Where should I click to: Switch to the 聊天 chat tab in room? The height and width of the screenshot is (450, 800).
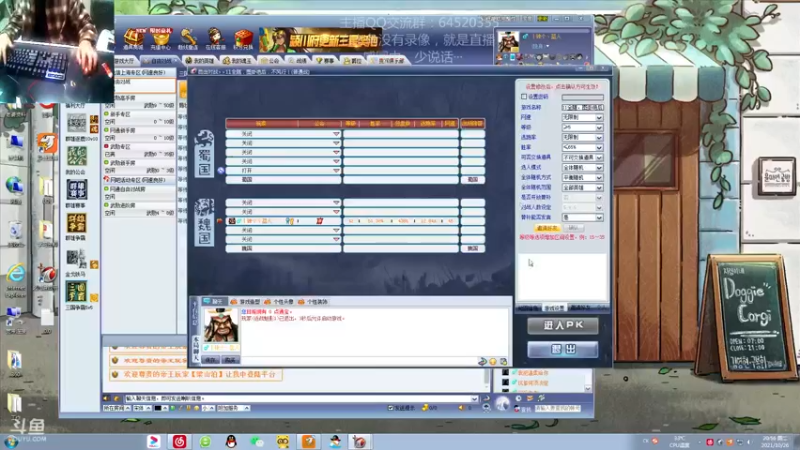tap(213, 302)
